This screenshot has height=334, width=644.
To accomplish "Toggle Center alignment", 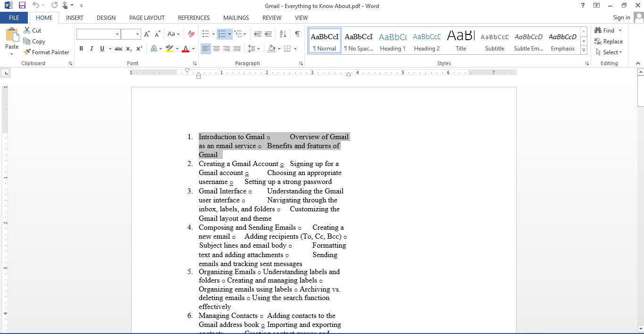I will [216, 49].
